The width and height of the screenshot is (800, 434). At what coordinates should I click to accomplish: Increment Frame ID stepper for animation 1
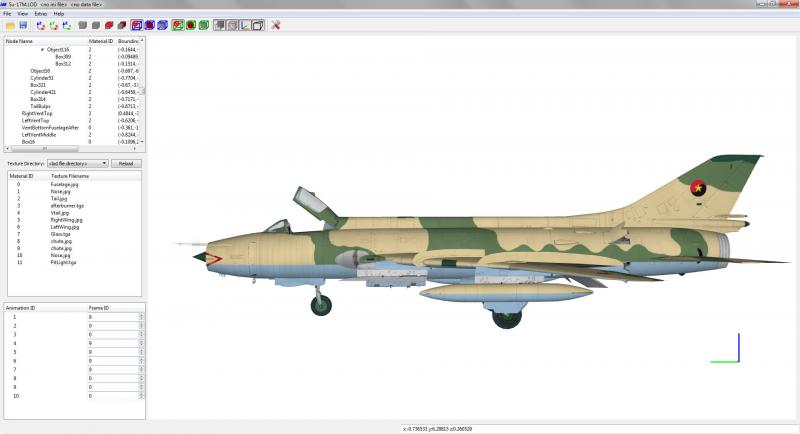pos(141,315)
